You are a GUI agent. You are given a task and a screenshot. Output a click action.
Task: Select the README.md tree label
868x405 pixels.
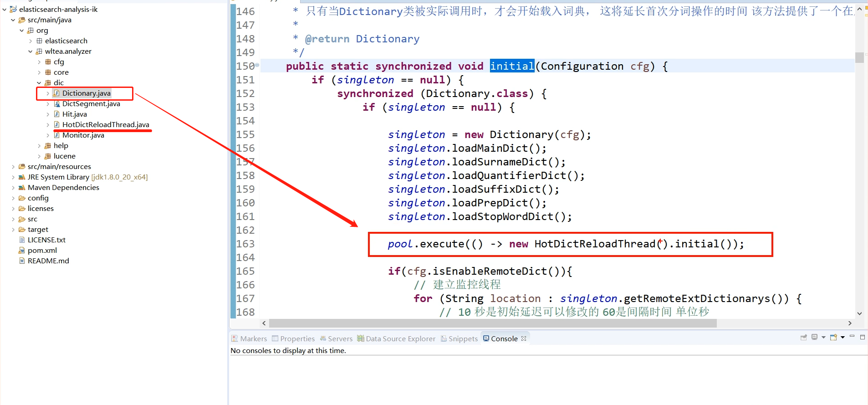click(x=48, y=261)
